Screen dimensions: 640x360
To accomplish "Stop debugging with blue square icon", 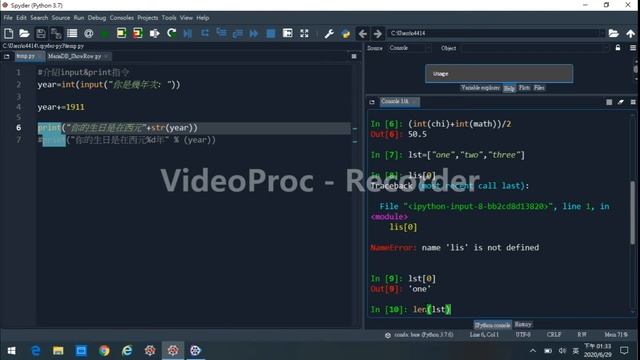I will (x=271, y=33).
